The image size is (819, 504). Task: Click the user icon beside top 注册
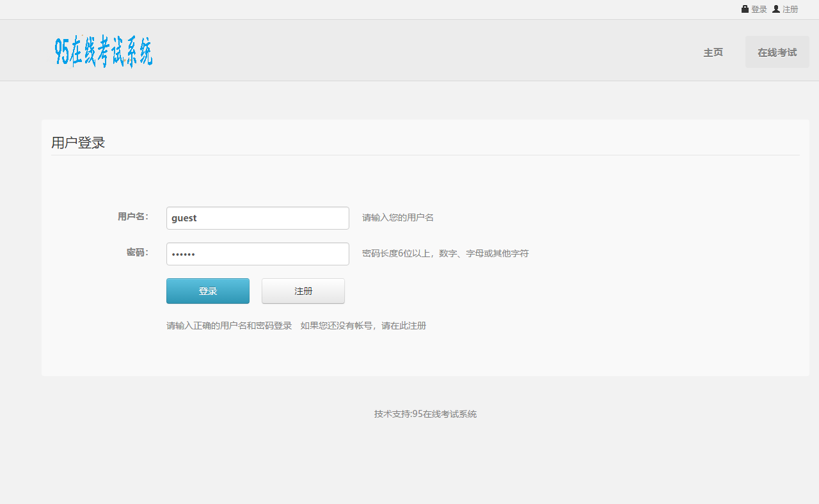776,9
